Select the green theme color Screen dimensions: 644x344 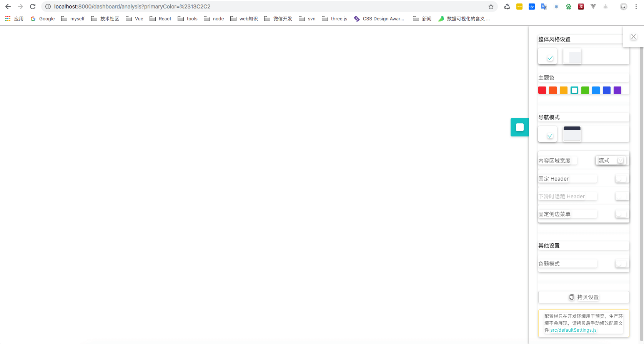click(585, 90)
